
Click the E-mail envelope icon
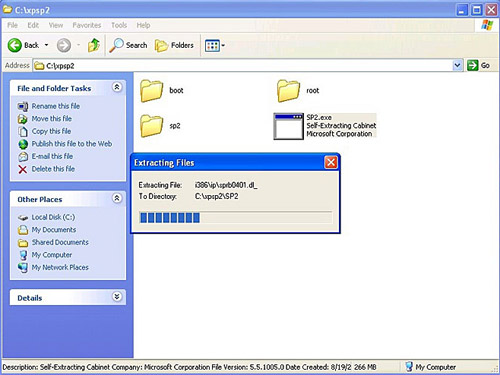23,157
